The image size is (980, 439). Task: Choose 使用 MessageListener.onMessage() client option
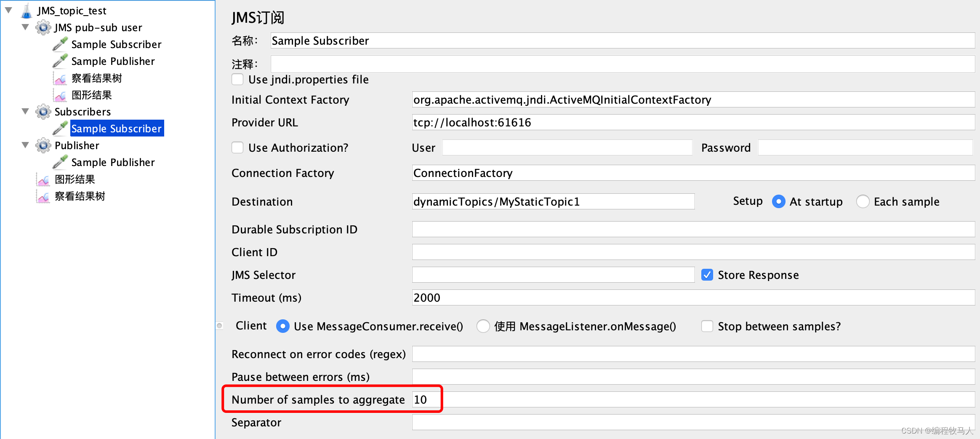coord(483,326)
